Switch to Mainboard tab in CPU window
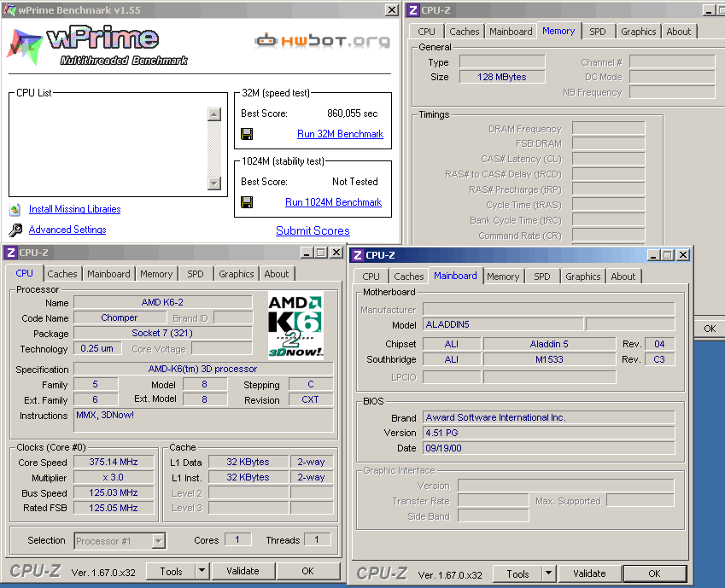725x588 pixels. click(x=108, y=274)
